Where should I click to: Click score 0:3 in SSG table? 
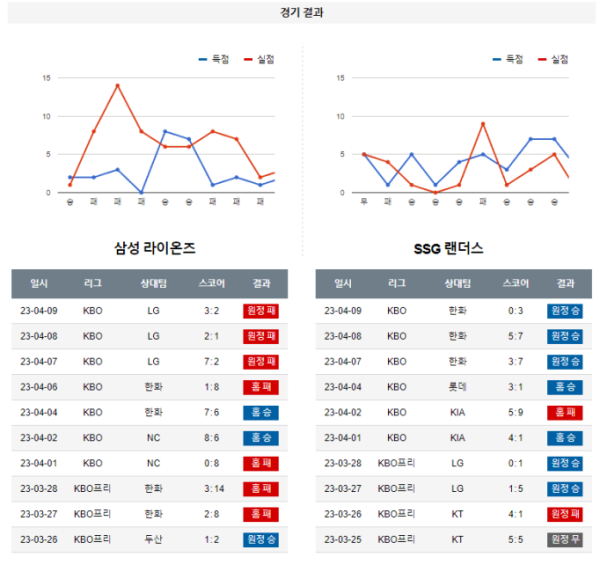point(515,311)
